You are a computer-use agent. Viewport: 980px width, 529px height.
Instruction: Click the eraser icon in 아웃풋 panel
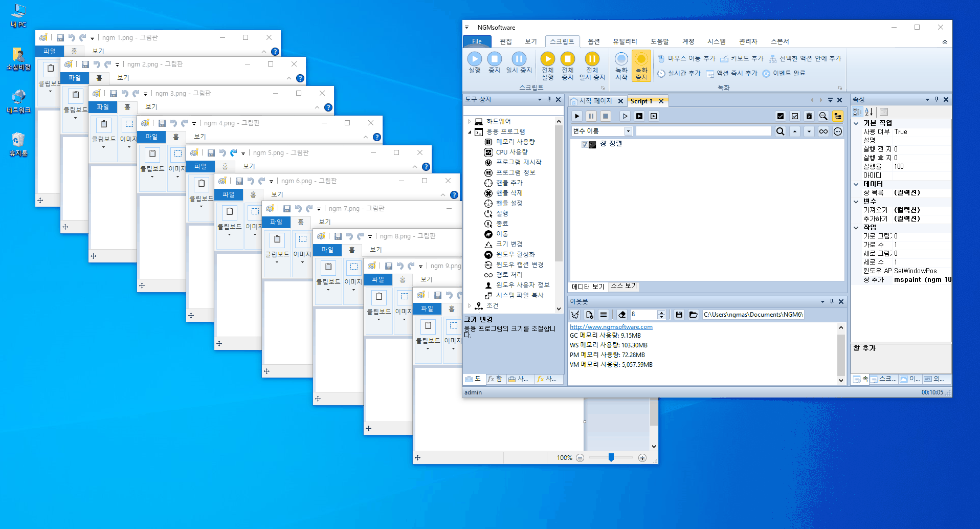click(622, 315)
